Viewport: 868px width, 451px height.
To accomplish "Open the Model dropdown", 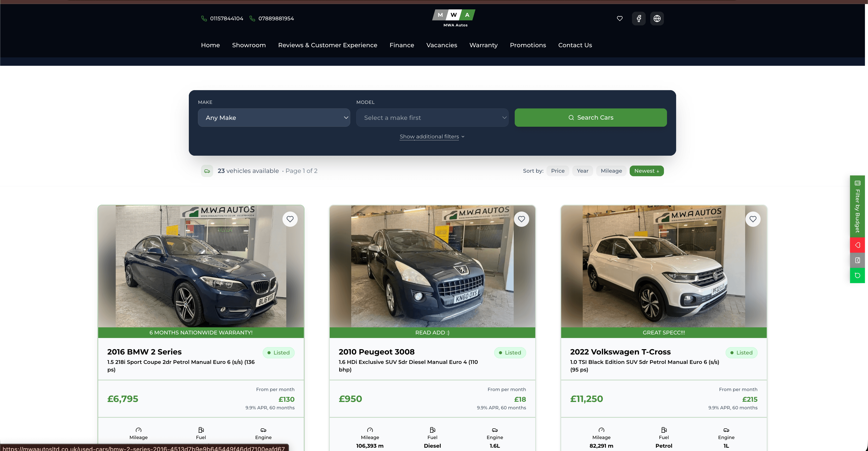I will coord(432,118).
